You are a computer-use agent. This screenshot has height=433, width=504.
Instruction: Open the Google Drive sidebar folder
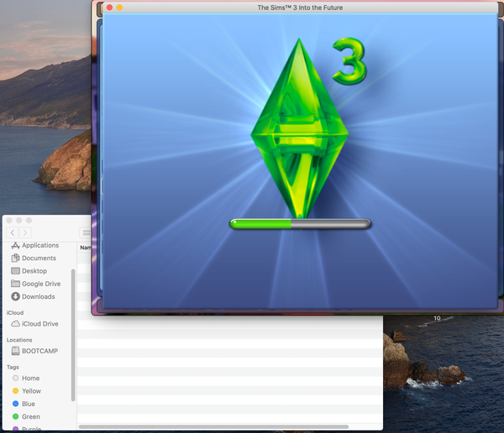(x=39, y=284)
